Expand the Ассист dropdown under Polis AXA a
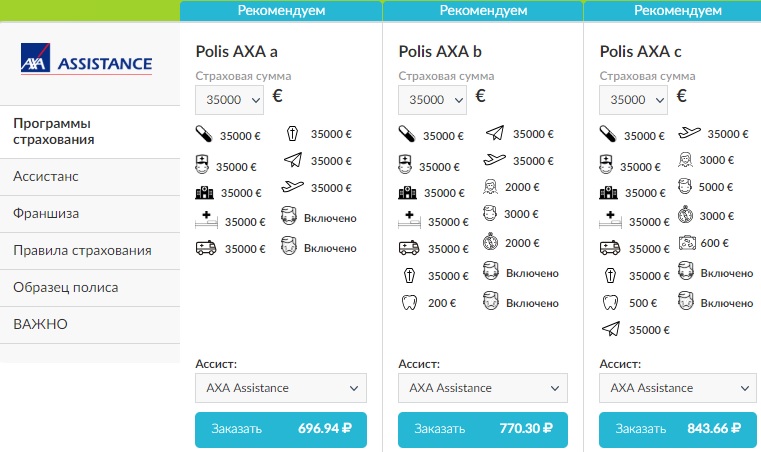The height and width of the screenshot is (452, 761). click(x=281, y=388)
